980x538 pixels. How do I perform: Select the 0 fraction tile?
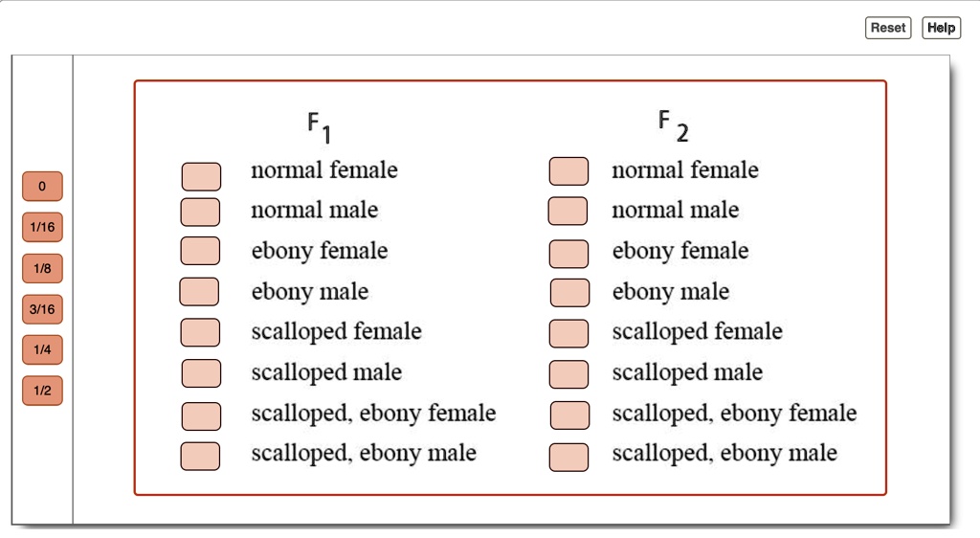pos(42,187)
